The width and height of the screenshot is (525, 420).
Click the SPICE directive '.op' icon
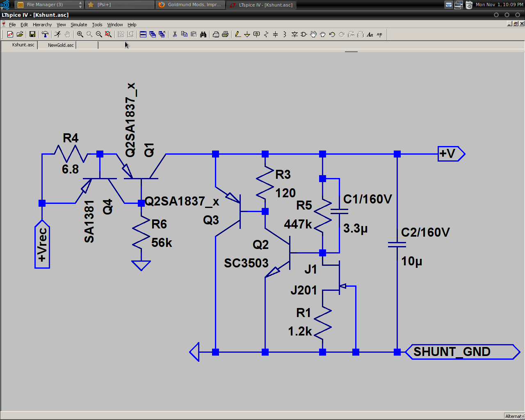379,34
